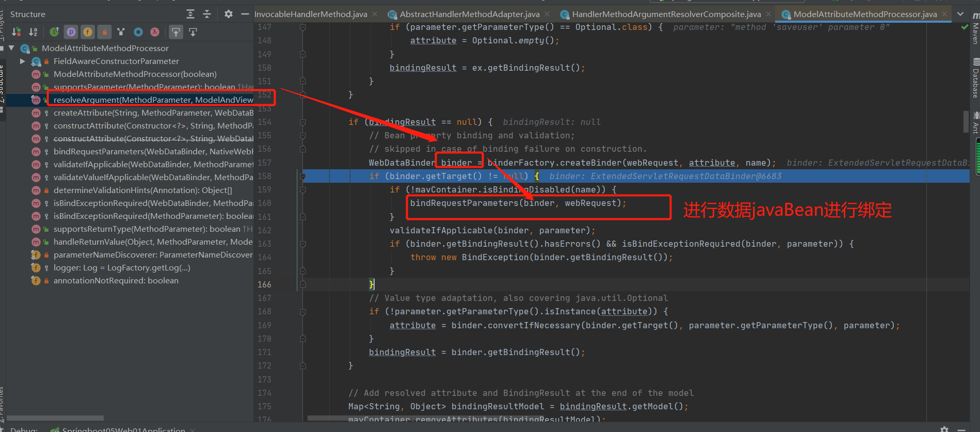Fold code block at line 163

(x=303, y=244)
